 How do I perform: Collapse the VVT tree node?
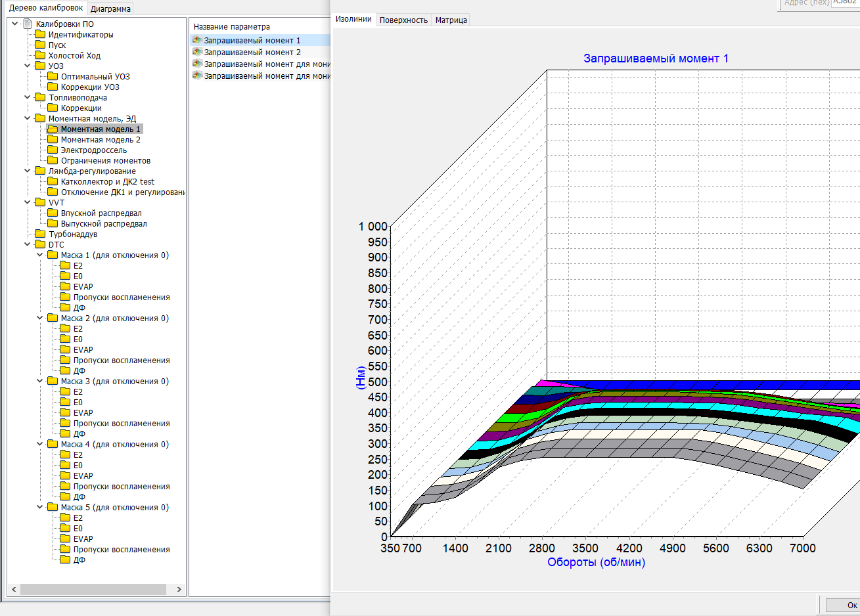tap(28, 202)
